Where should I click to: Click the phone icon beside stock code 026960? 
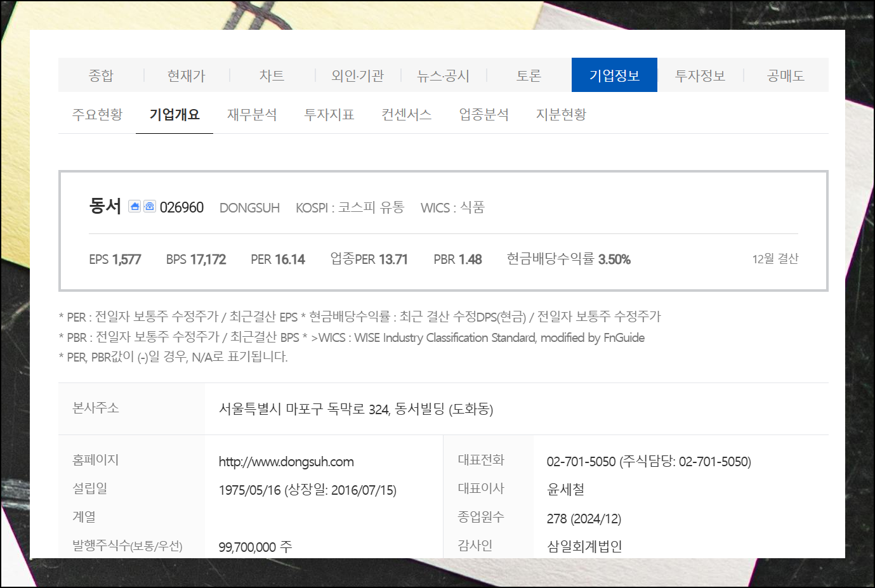tap(150, 206)
